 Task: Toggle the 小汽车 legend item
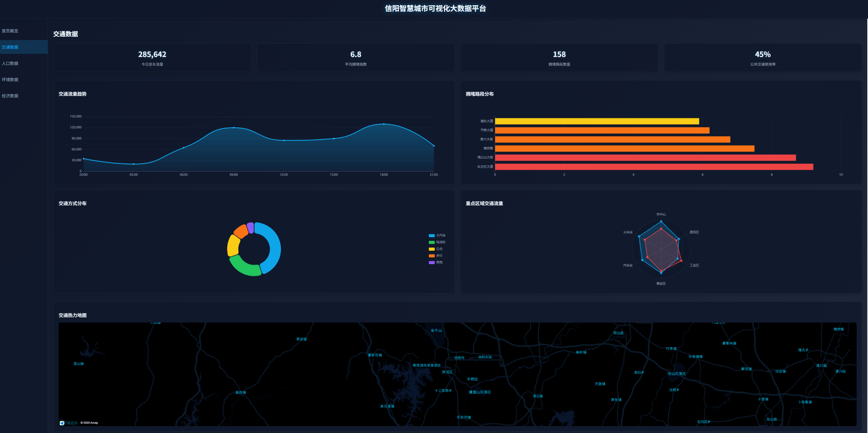point(437,235)
